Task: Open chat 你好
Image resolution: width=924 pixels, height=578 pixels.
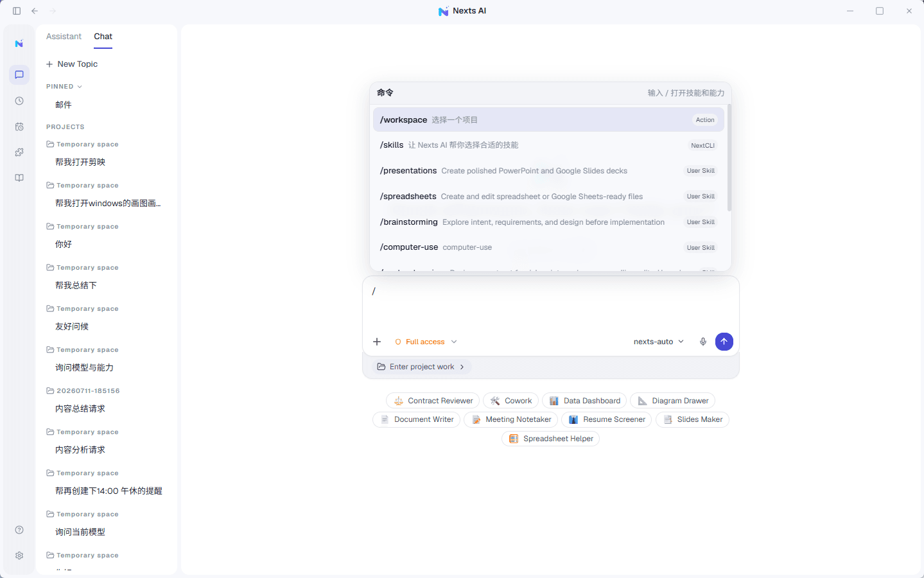Action: coord(64,244)
